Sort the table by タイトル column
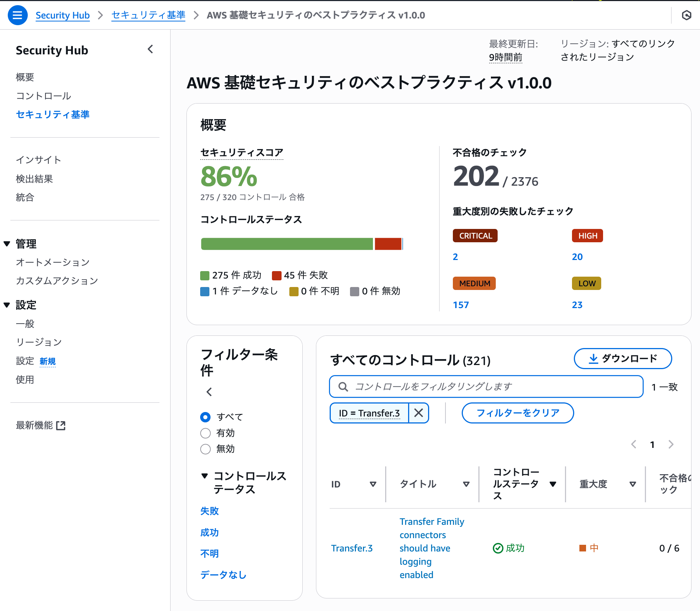 click(466, 484)
